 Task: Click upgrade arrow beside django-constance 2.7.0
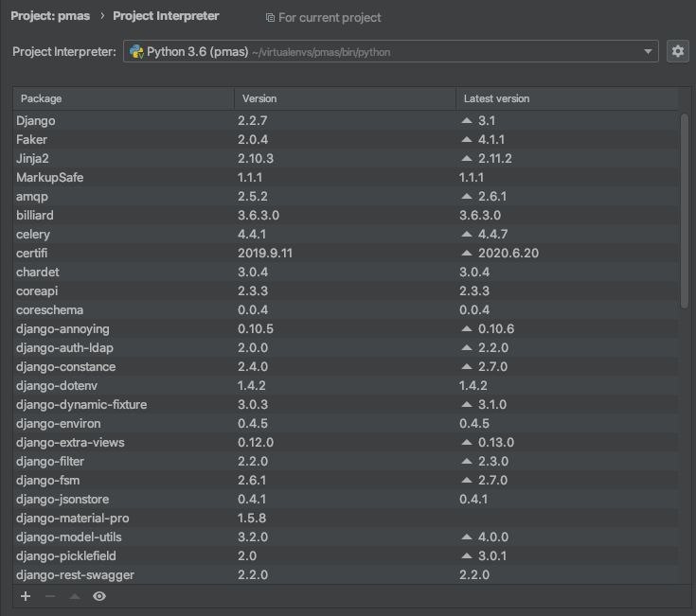pos(467,366)
